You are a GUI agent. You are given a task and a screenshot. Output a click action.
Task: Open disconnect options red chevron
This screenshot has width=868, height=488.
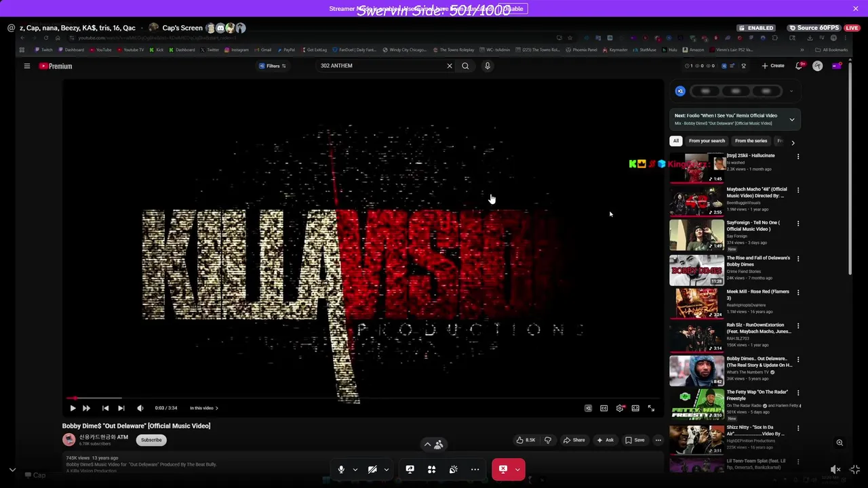517,469
